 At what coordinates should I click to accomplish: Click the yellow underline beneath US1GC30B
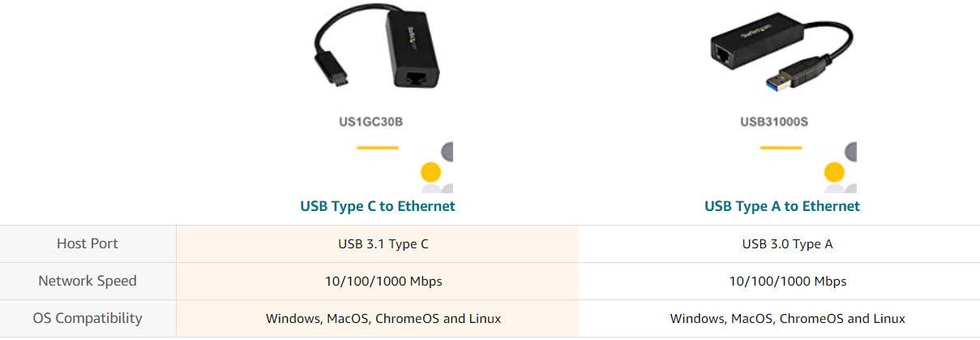pos(377,148)
